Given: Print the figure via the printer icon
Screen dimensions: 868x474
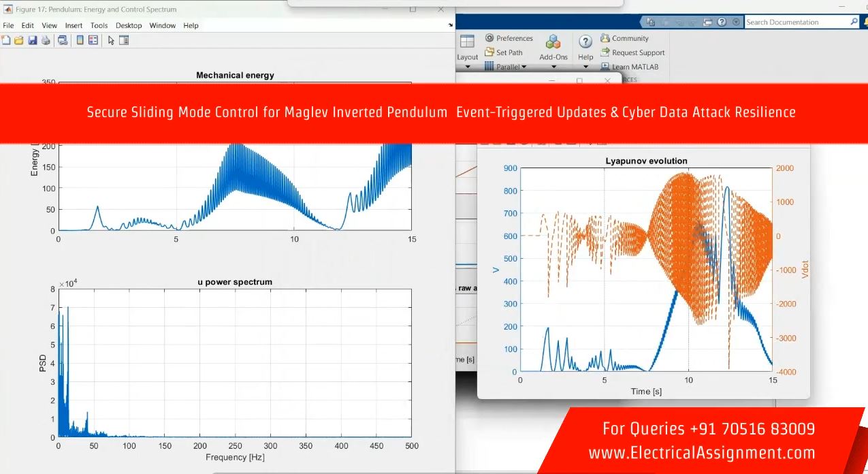Looking at the screenshot, I should pos(46,40).
